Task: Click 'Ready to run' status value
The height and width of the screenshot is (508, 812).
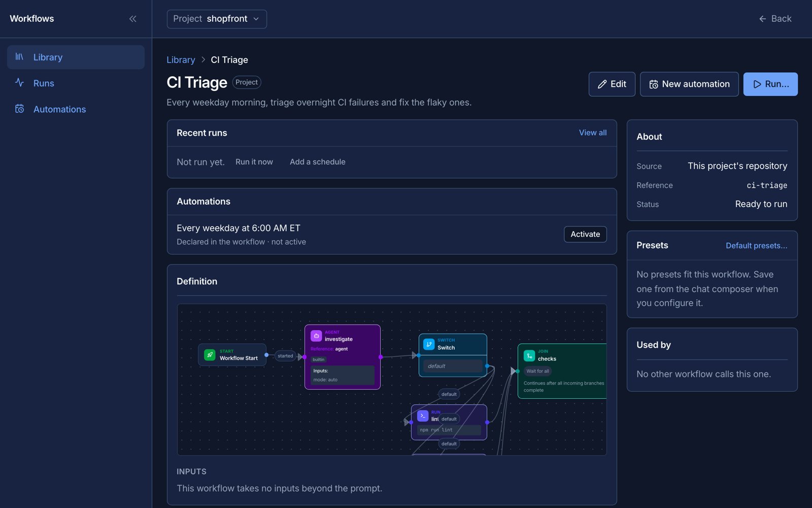Action: [x=761, y=204]
